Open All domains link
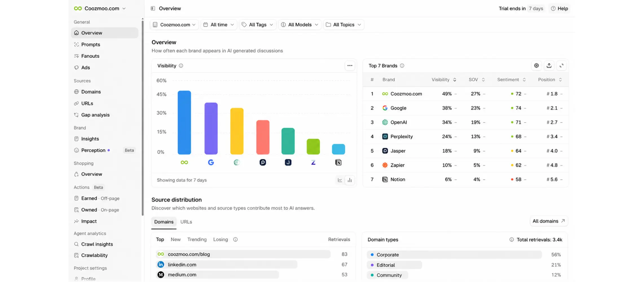This screenshot has width=644, height=282. click(549, 221)
